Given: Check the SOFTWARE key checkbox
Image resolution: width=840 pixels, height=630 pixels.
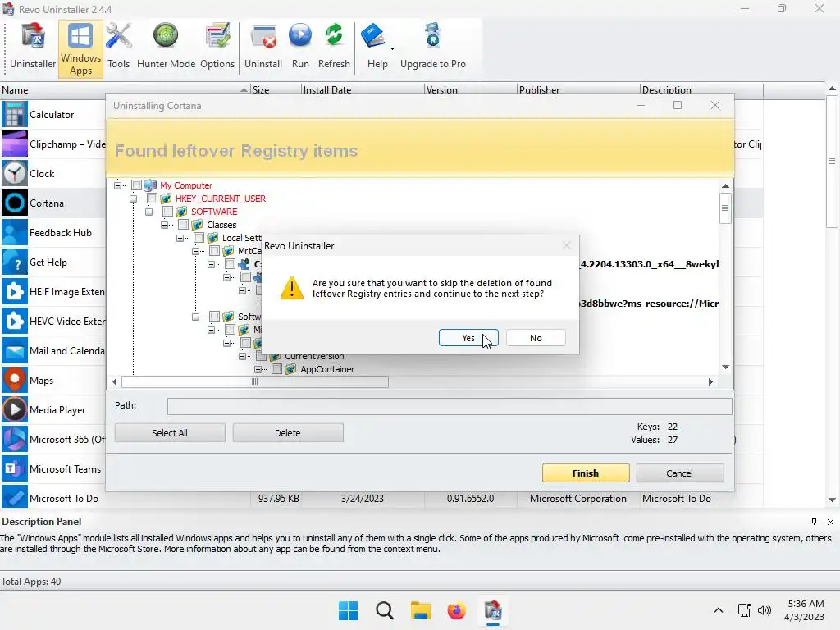Looking at the screenshot, I should click(167, 212).
